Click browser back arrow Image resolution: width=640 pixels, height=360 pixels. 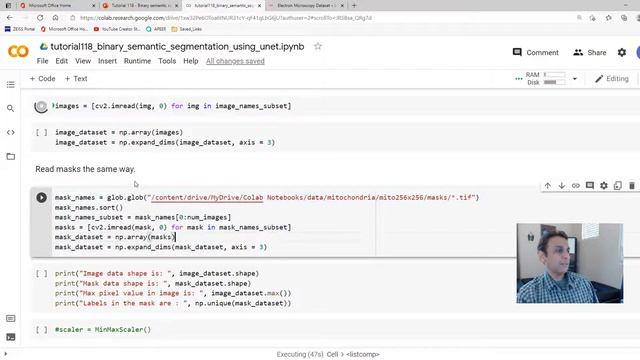click(x=10, y=18)
